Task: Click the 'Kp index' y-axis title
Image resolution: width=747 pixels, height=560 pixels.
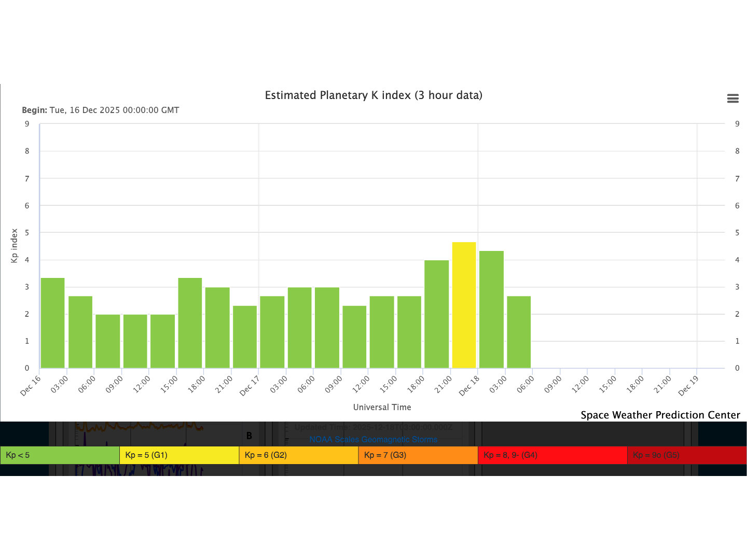Action: (x=15, y=246)
